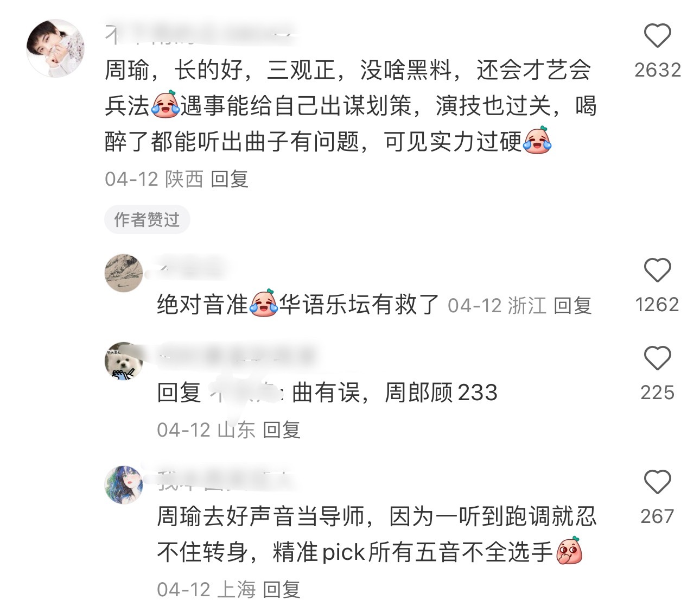Tap the 曲有误，周郎顾 233 reply text
Screen dimensions: 700x612
click(394, 392)
